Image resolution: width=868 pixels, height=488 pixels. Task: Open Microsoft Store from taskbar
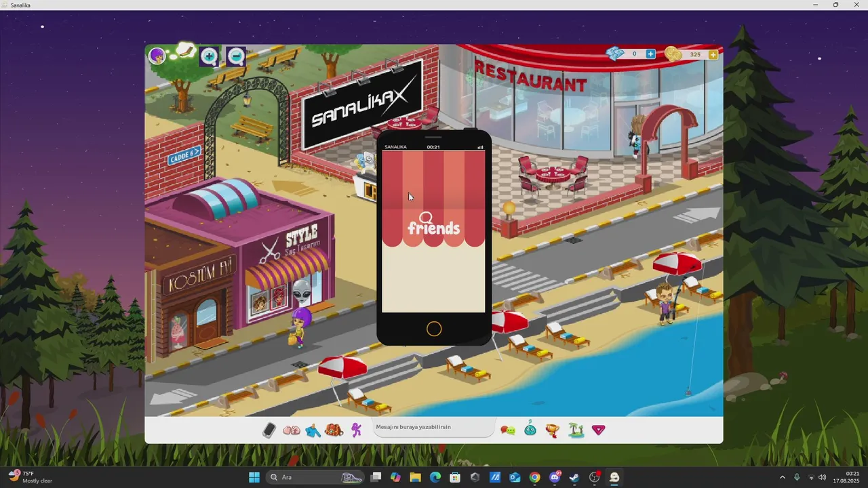[x=455, y=477]
